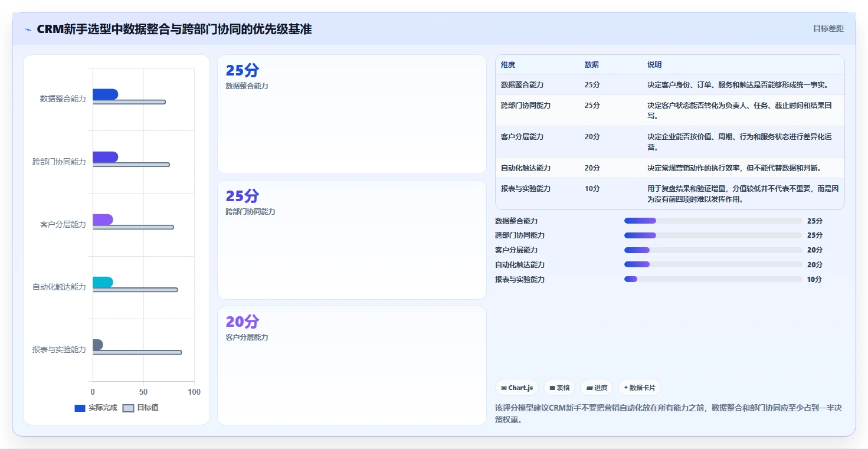Screen dimensions: 868x449
Task: Click the purple 客户分层能力 actual bar
Action: [103, 219]
